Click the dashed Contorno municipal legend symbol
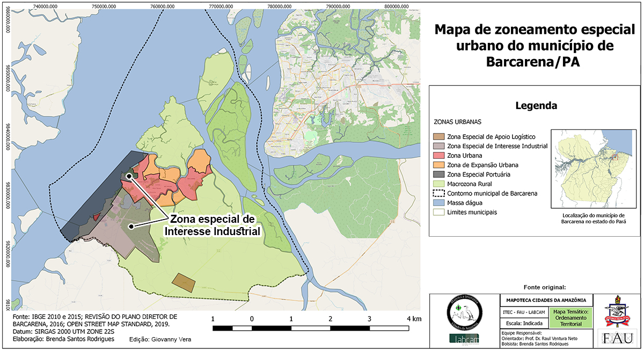 click(438, 193)
